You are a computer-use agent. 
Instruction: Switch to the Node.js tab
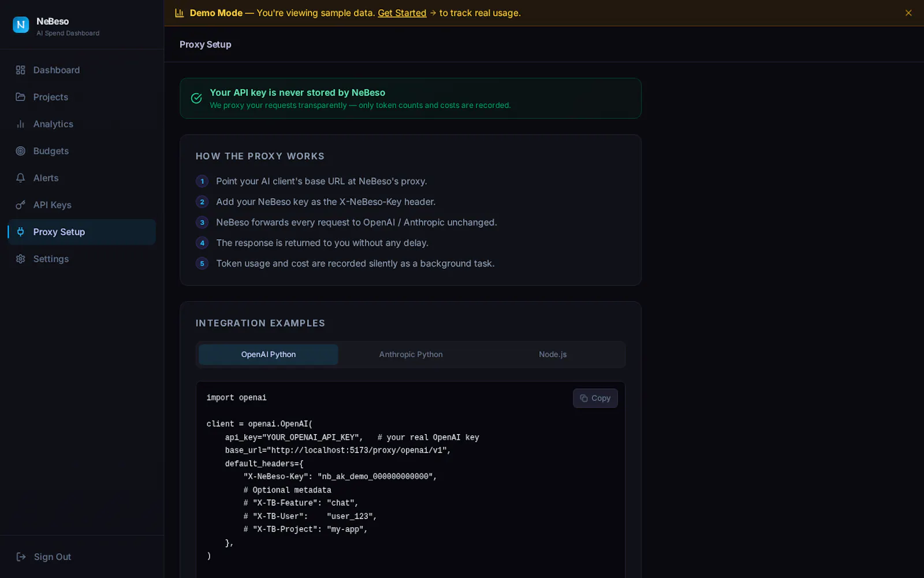(553, 354)
